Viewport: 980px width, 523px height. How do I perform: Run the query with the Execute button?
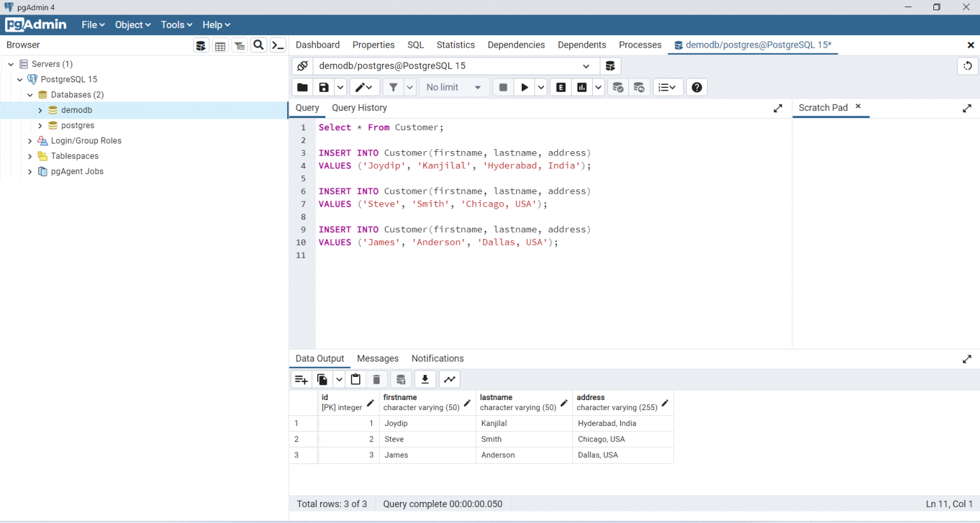(x=524, y=87)
